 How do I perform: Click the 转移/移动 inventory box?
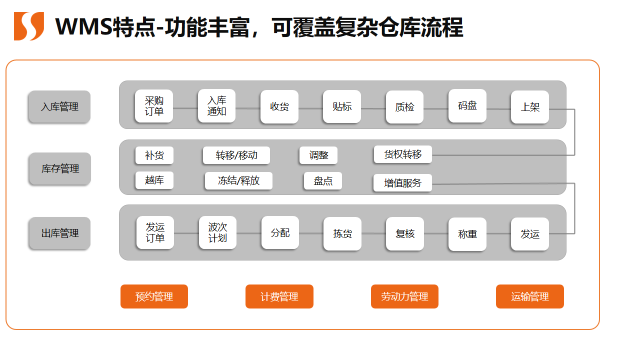point(236,156)
